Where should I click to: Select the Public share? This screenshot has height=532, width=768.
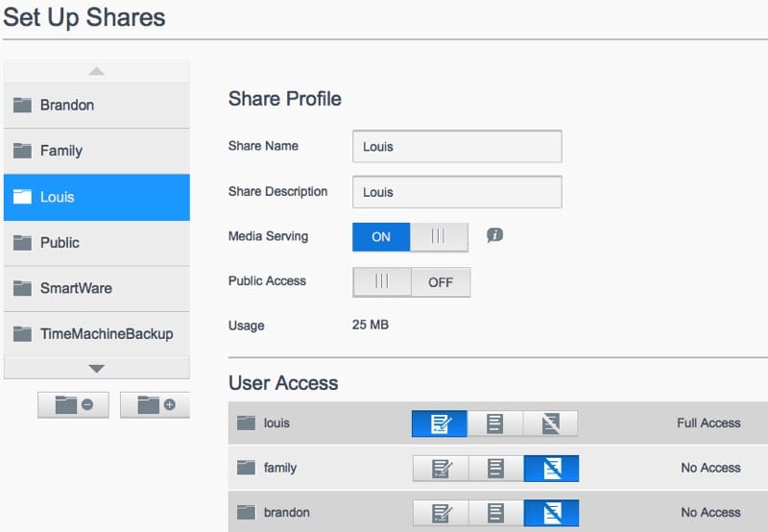point(96,243)
